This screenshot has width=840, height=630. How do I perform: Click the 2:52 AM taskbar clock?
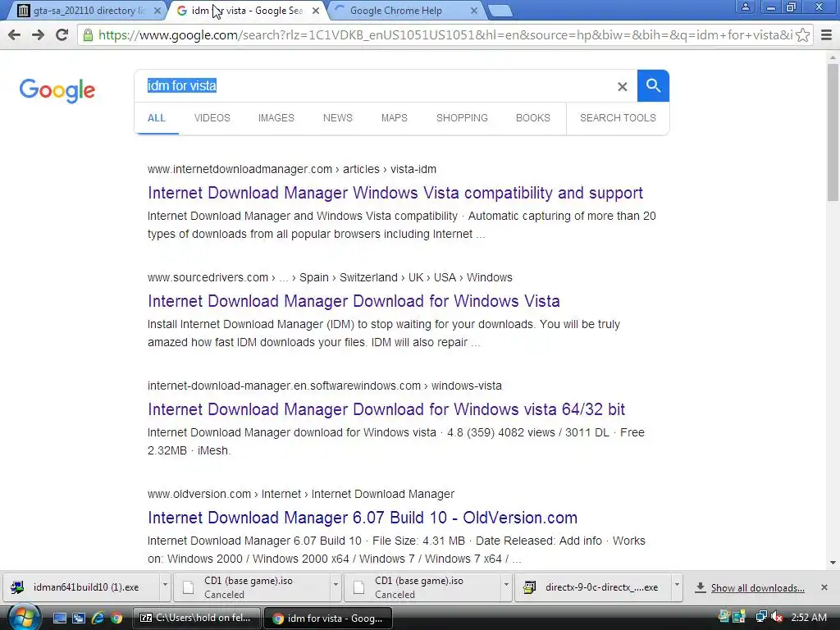pos(808,618)
